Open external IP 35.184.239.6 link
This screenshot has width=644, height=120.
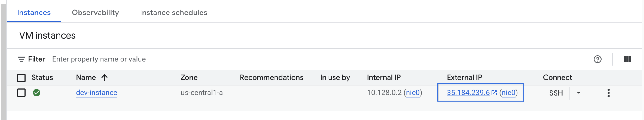point(468,93)
